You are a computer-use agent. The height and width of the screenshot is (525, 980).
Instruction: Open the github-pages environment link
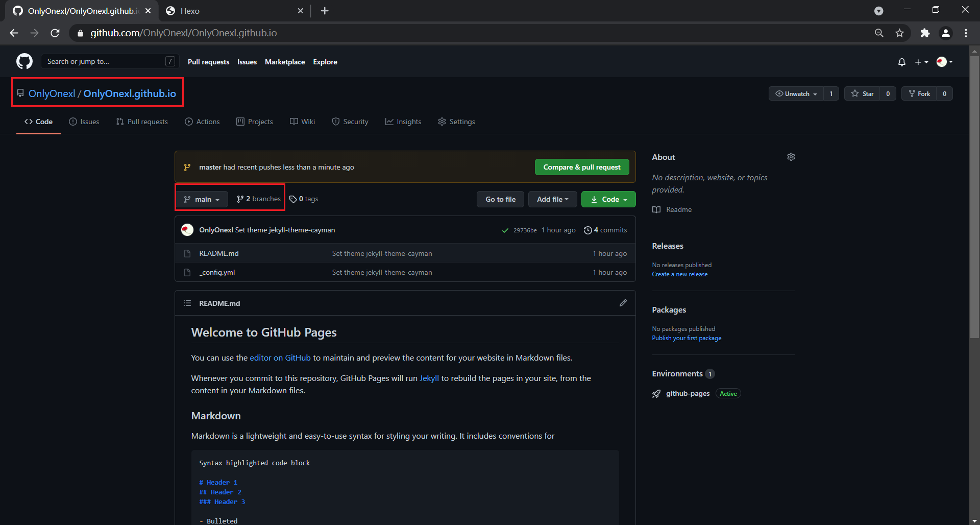coord(688,393)
